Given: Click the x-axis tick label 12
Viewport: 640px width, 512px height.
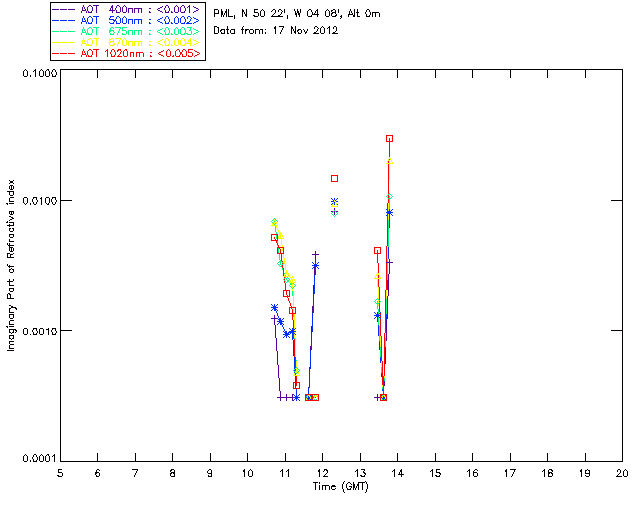Looking at the screenshot, I should click(x=322, y=473).
